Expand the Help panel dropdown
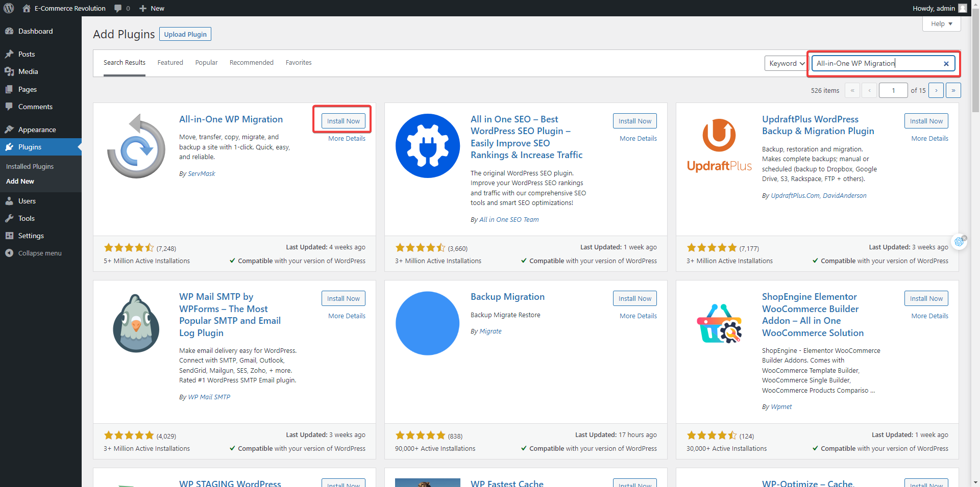The image size is (980, 487). point(941,24)
